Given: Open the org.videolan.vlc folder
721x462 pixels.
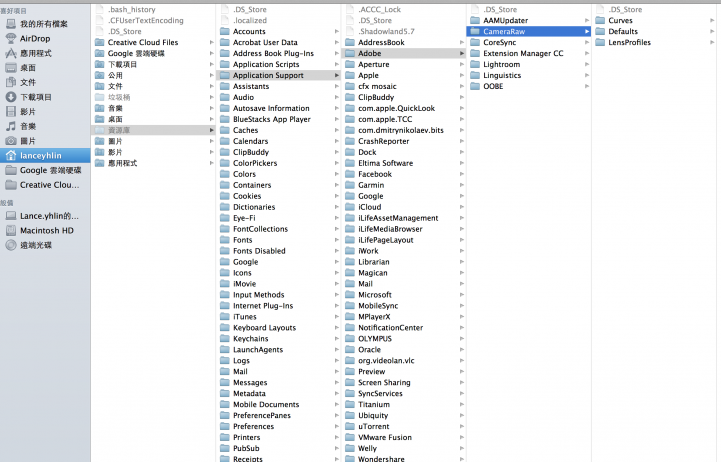Looking at the screenshot, I should tap(404, 361).
